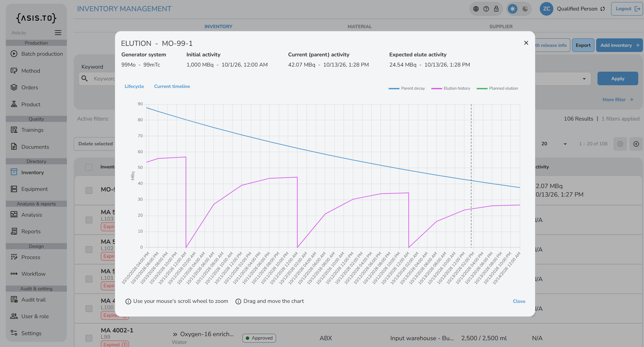Viewport: 644px width, 347px height.
Task: Switch to light theme sun toggle
Action: click(513, 9)
